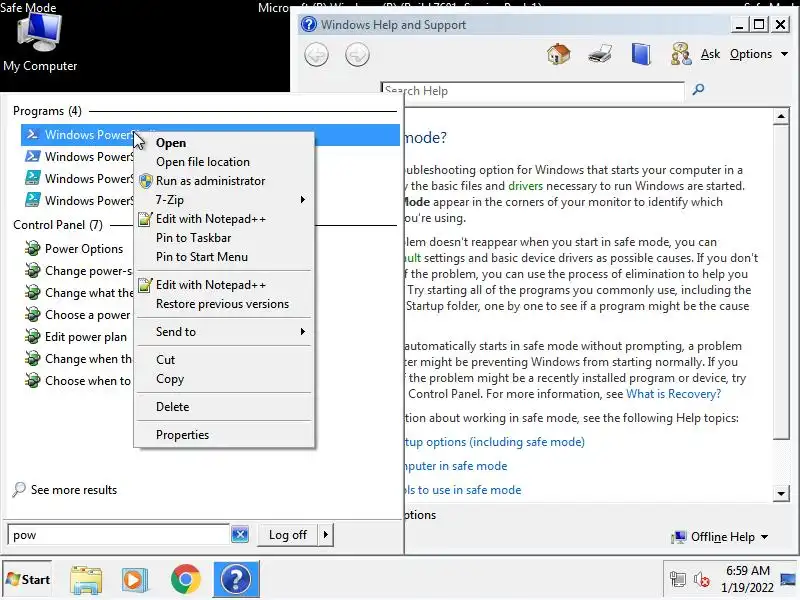Click first Edit with Notepad++ entry

[224, 219]
